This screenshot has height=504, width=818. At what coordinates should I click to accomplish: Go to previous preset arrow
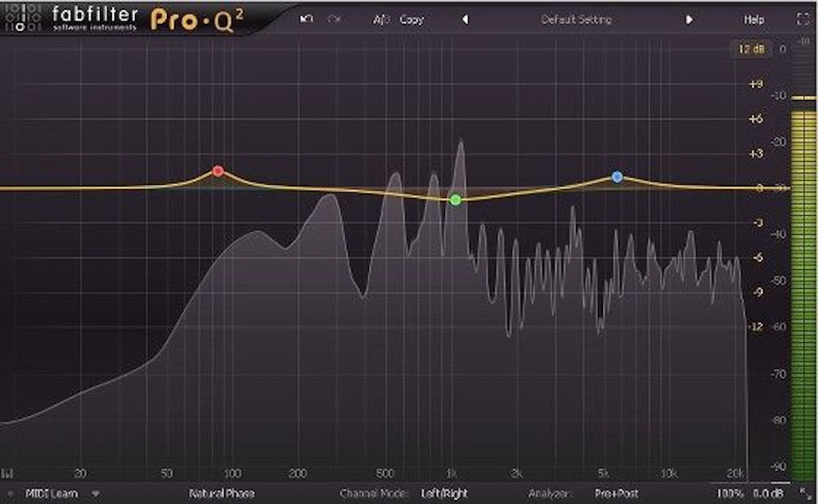[465, 20]
